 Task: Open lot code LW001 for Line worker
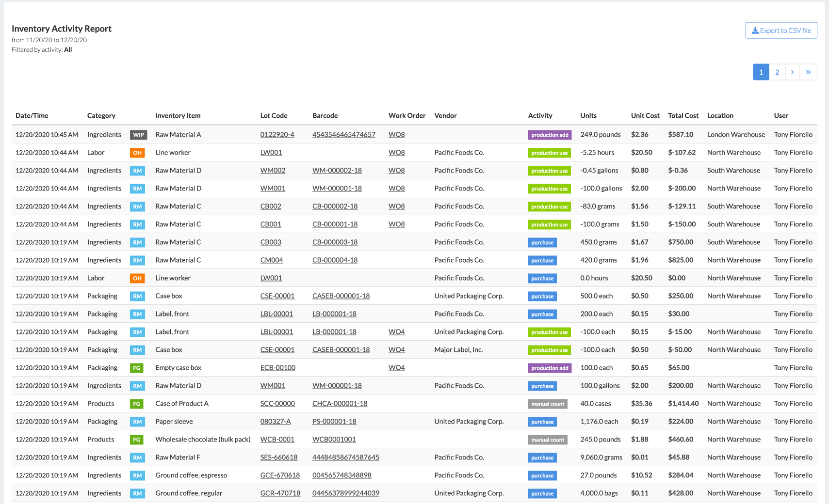270,152
